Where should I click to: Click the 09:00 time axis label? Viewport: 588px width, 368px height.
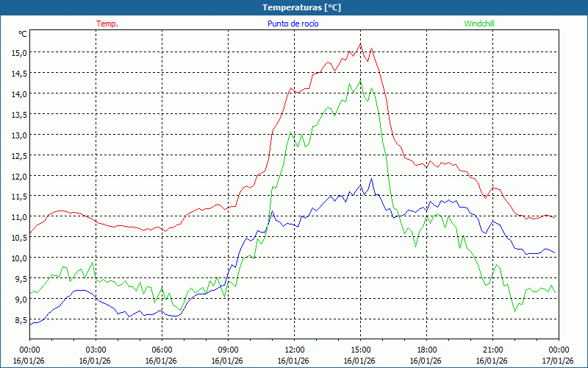[x=228, y=350]
